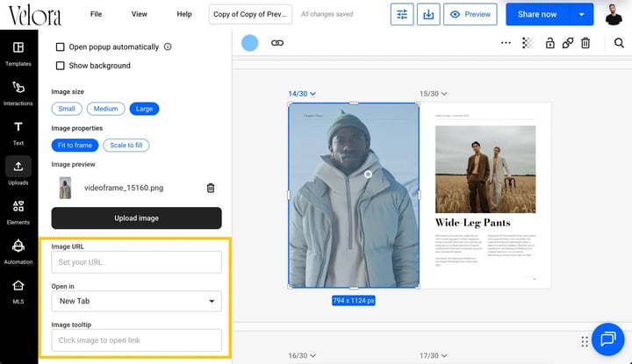Screen dimensions: 632x364
Task: Click the Wide-Leg Pants heading
Action: [473, 223]
